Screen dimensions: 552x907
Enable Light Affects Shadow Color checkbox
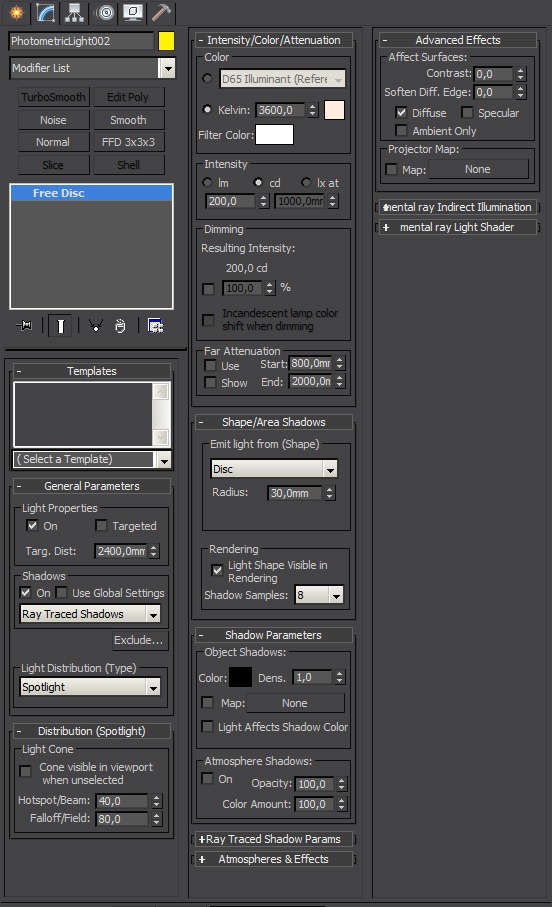(x=207, y=727)
